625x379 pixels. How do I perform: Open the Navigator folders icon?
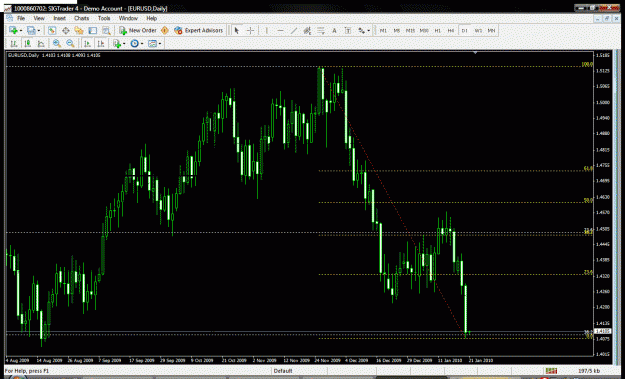point(79,30)
